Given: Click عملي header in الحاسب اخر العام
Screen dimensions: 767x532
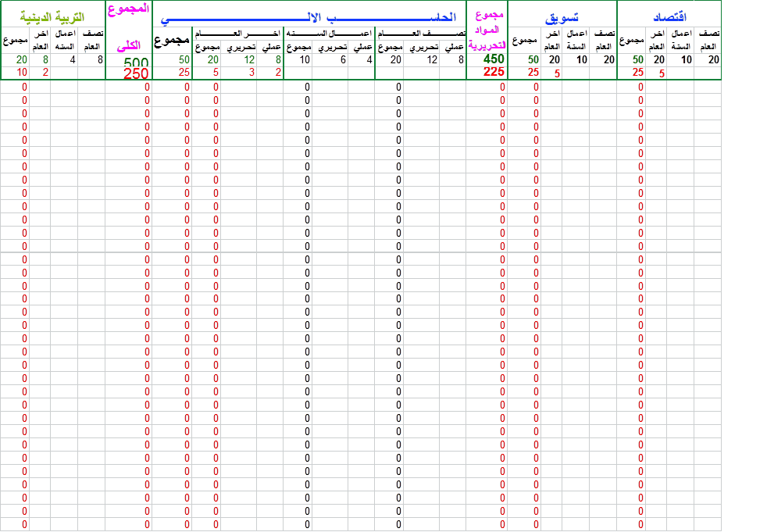Looking at the screenshot, I should click(x=270, y=47).
